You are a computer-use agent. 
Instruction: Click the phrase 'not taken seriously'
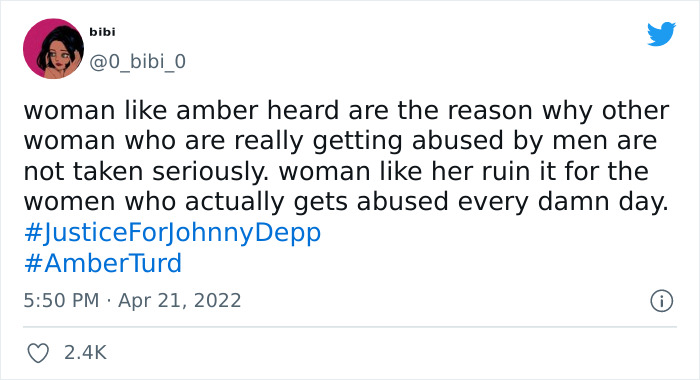[146, 172]
